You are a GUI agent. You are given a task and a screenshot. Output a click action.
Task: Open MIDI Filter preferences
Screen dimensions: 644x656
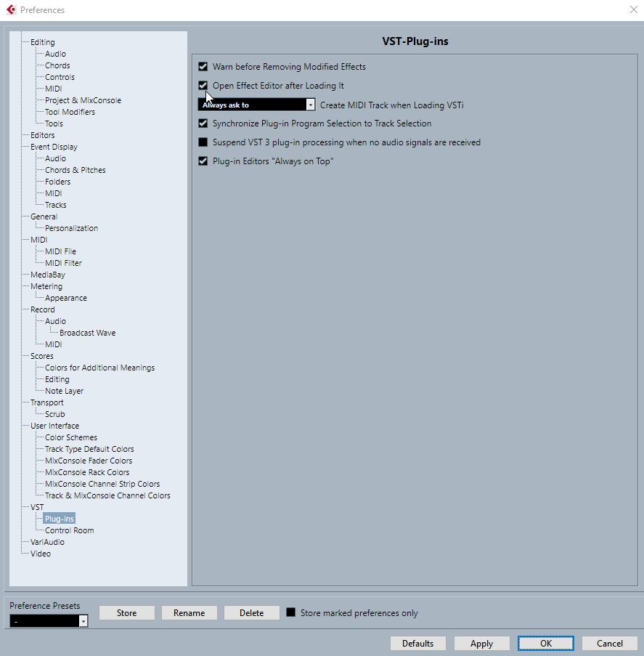tap(63, 263)
